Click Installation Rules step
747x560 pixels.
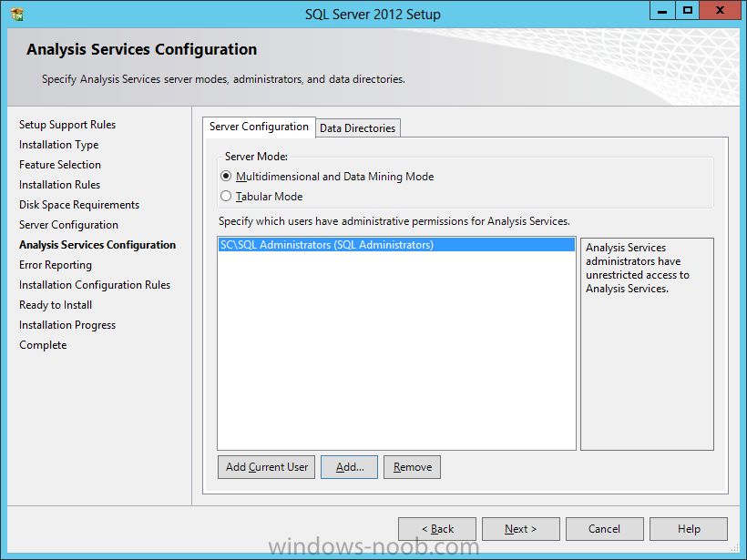tap(59, 185)
